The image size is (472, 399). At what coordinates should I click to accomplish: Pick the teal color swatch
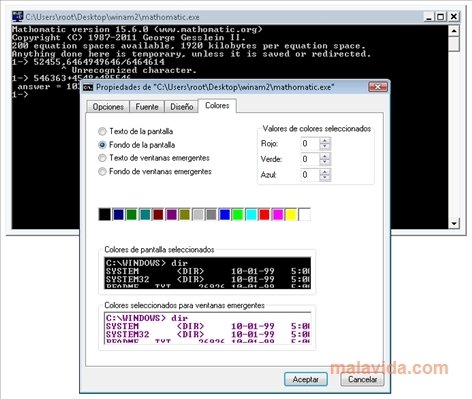click(145, 214)
